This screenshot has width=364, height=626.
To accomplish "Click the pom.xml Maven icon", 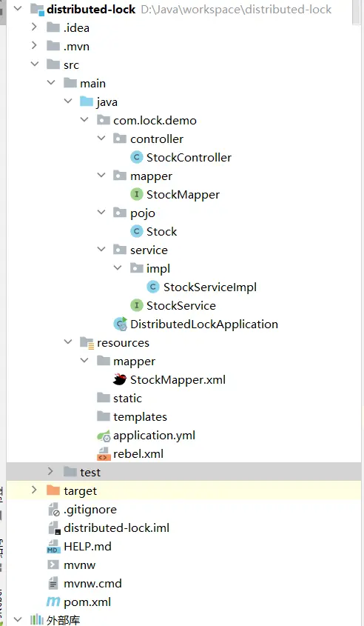I will [x=53, y=602].
